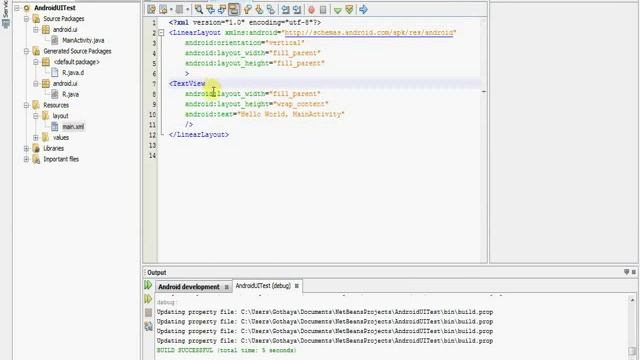This screenshot has width=640, height=360.
Task: Open the Forward history dropdown arrow
Action: pos(187,9)
